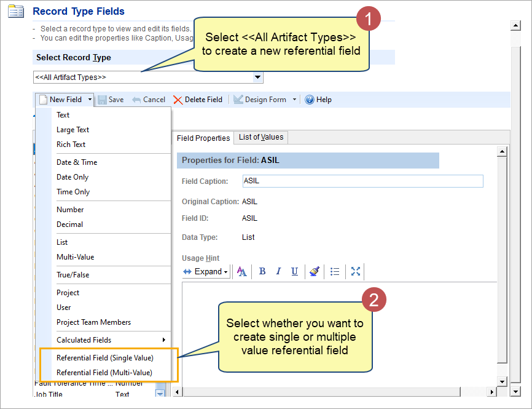Image resolution: width=532 pixels, height=409 pixels.
Task: Choose Large Text field type
Action: (72, 129)
